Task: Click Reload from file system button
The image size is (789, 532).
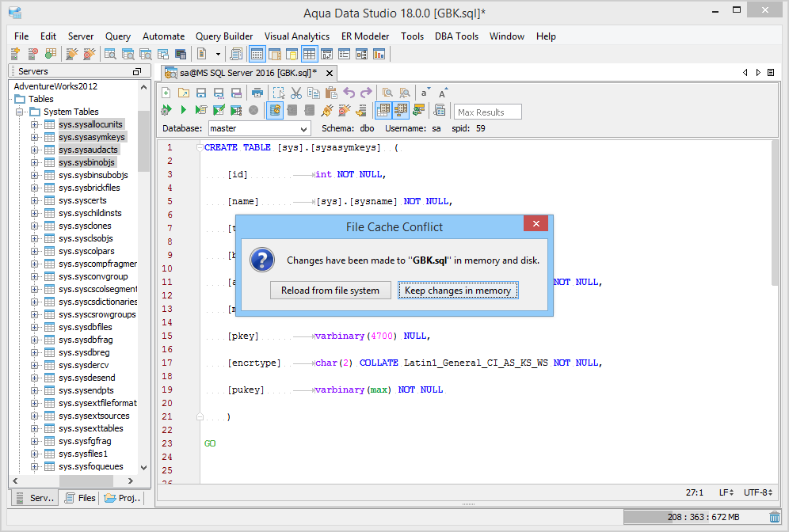Action: point(330,291)
